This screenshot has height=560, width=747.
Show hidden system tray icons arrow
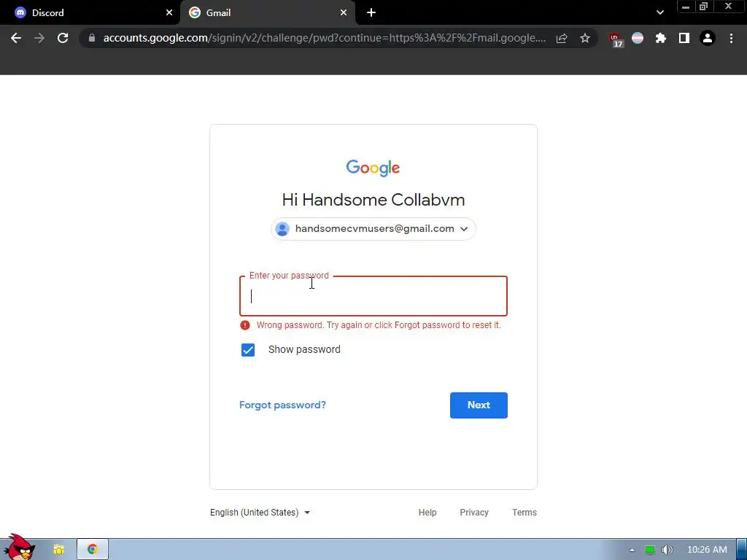(x=632, y=550)
